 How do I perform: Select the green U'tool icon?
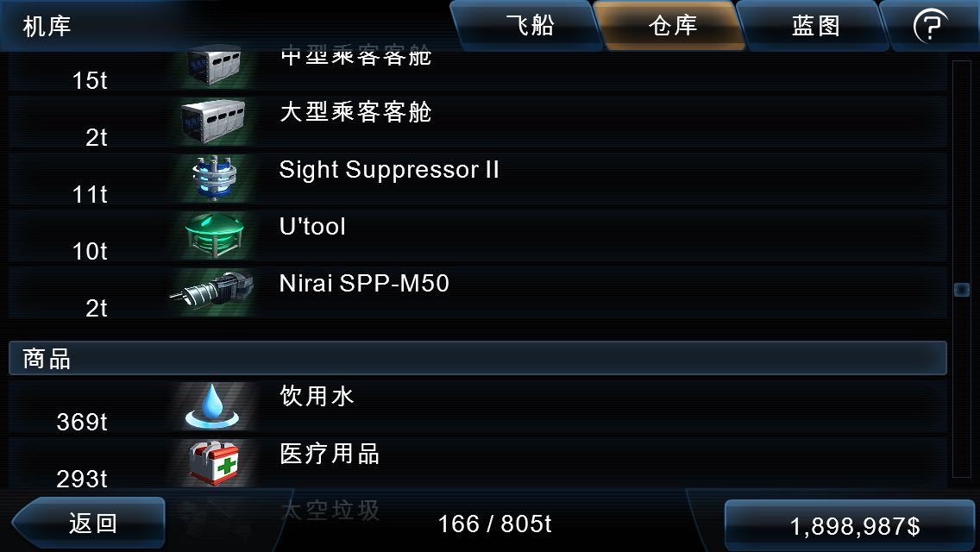[214, 235]
